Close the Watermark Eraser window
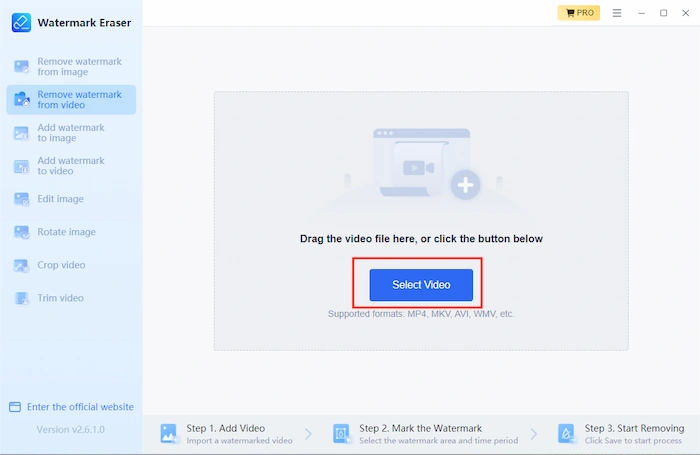700x455 pixels. (686, 13)
